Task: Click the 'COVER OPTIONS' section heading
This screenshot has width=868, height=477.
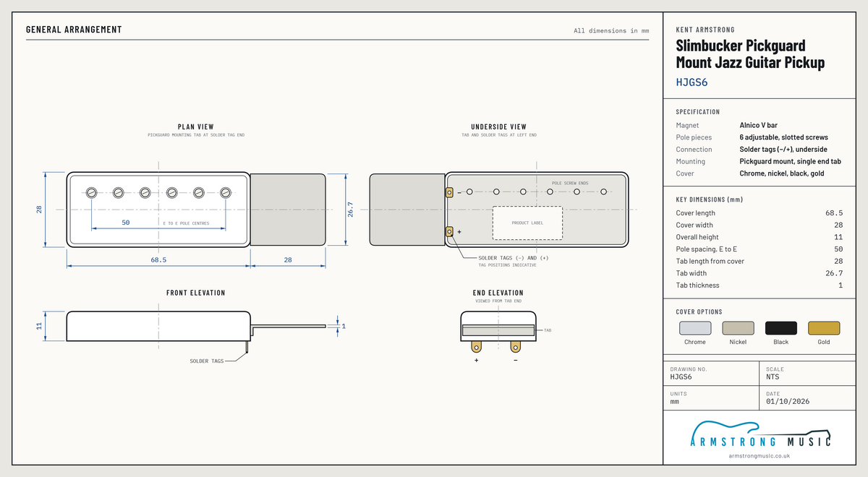Action: click(699, 312)
